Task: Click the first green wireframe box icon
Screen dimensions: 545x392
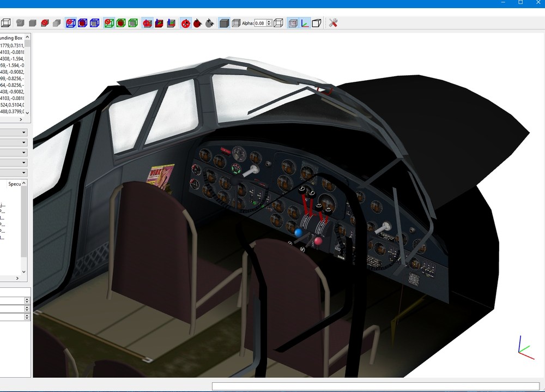Action: click(109, 23)
